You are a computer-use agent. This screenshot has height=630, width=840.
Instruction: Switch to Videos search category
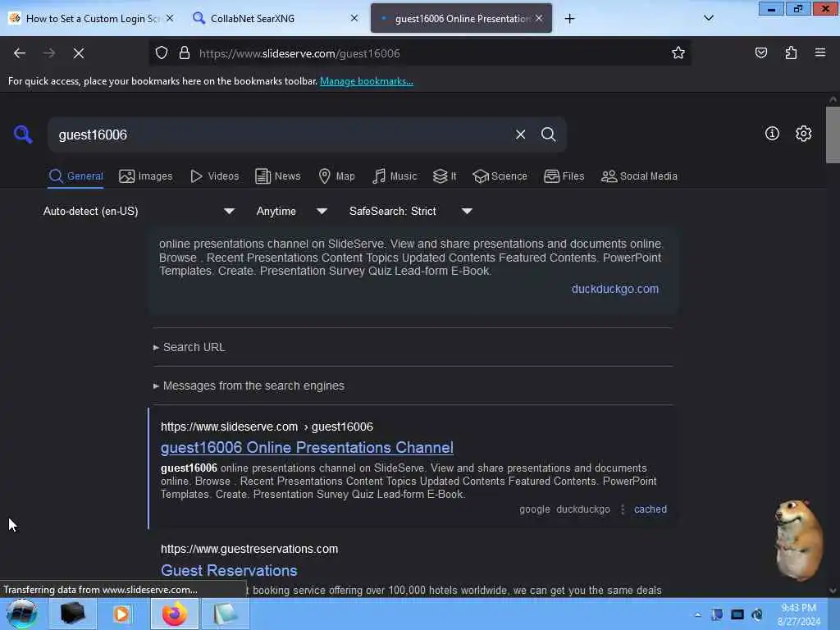pos(214,176)
